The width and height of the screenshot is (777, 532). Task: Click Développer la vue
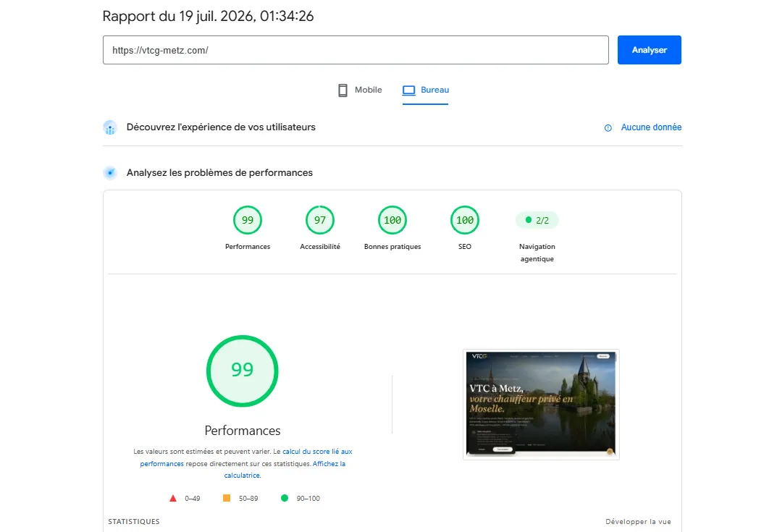[x=638, y=522]
